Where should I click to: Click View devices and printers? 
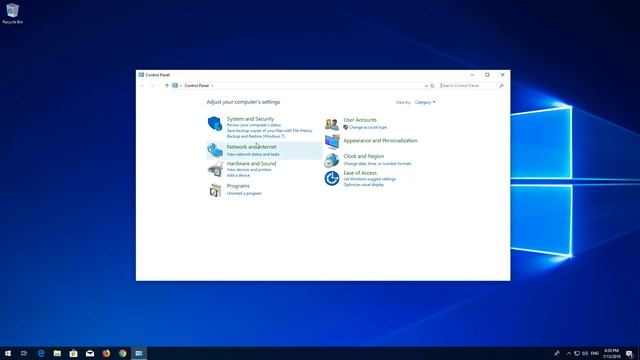click(x=249, y=170)
